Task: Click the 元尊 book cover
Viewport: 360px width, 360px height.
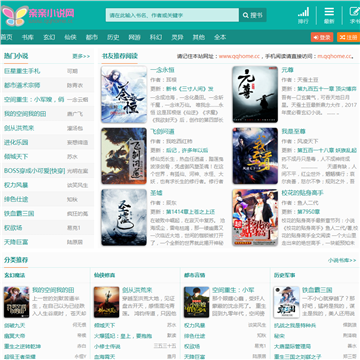Action: pos(255,94)
